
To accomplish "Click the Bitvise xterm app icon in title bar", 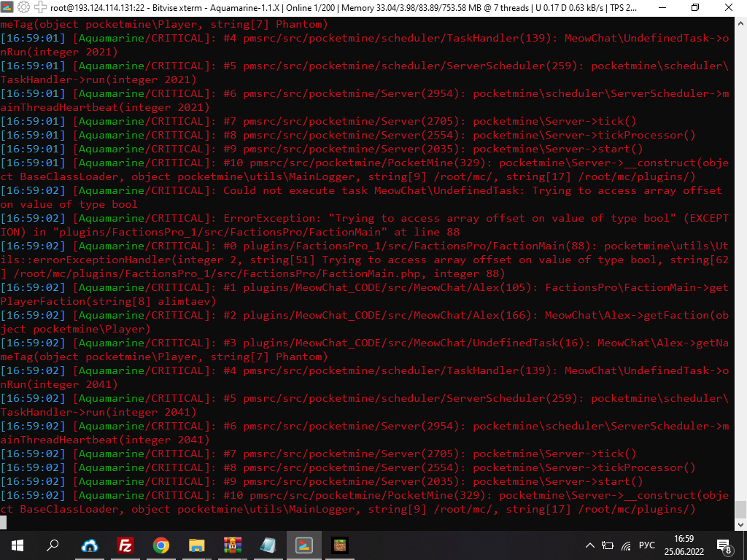I will tap(8, 7).
